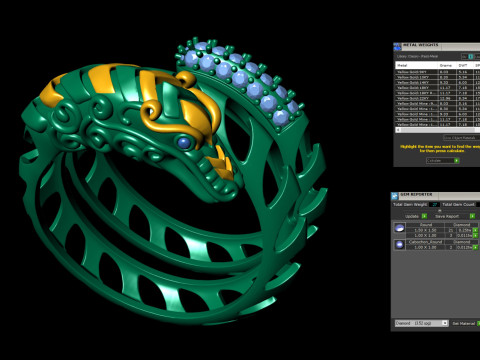
Task: Click the green Calculate button
Action: point(456,161)
